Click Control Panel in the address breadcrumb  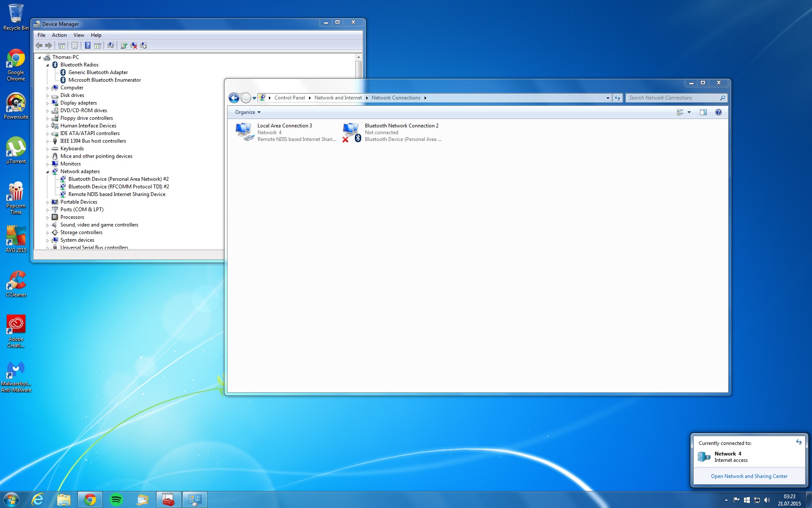coord(289,98)
